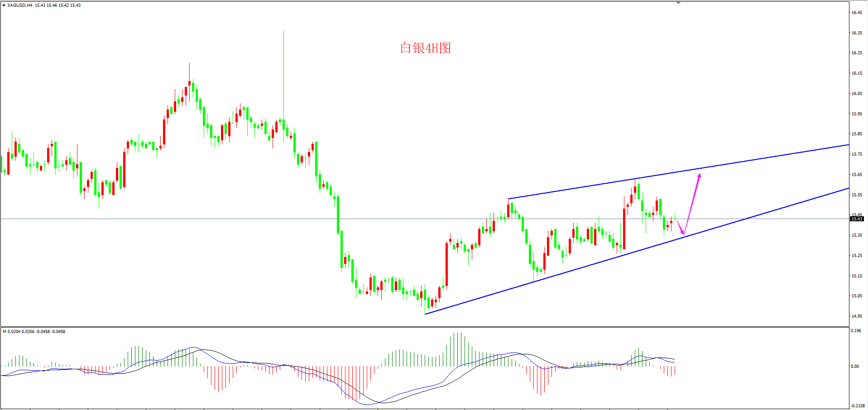The height and width of the screenshot is (410, 868).
Task: Click the OHLC values 15.43 15.46 15.42 15.43
Action: 58,5
